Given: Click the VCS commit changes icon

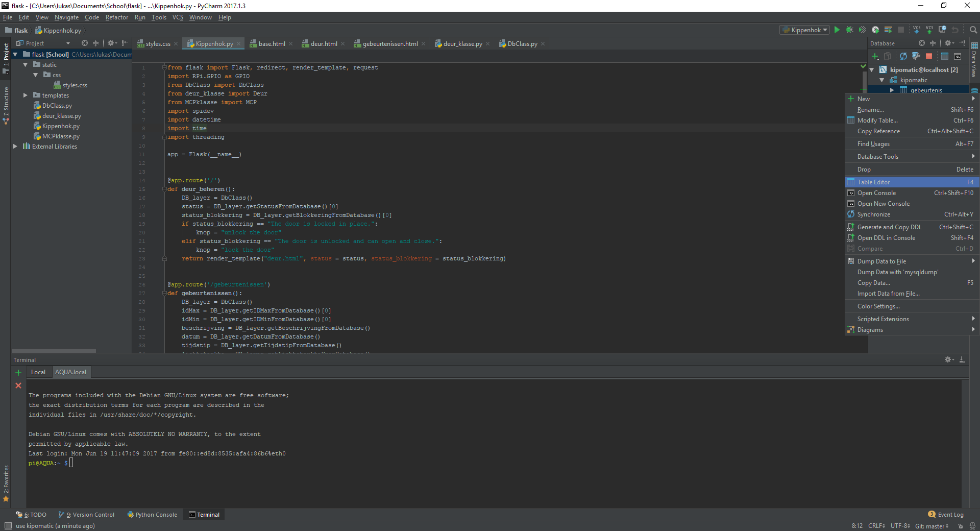Looking at the screenshot, I should coord(929,30).
